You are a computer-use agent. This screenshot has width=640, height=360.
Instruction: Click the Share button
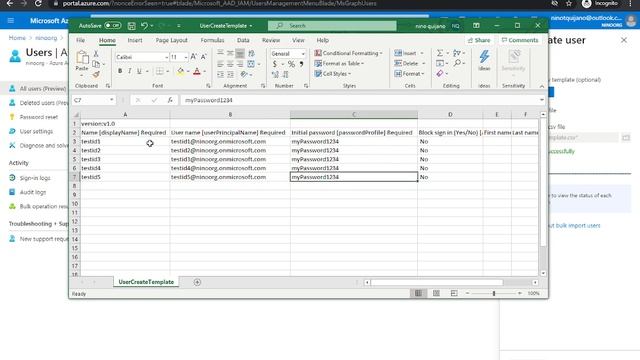click(479, 40)
